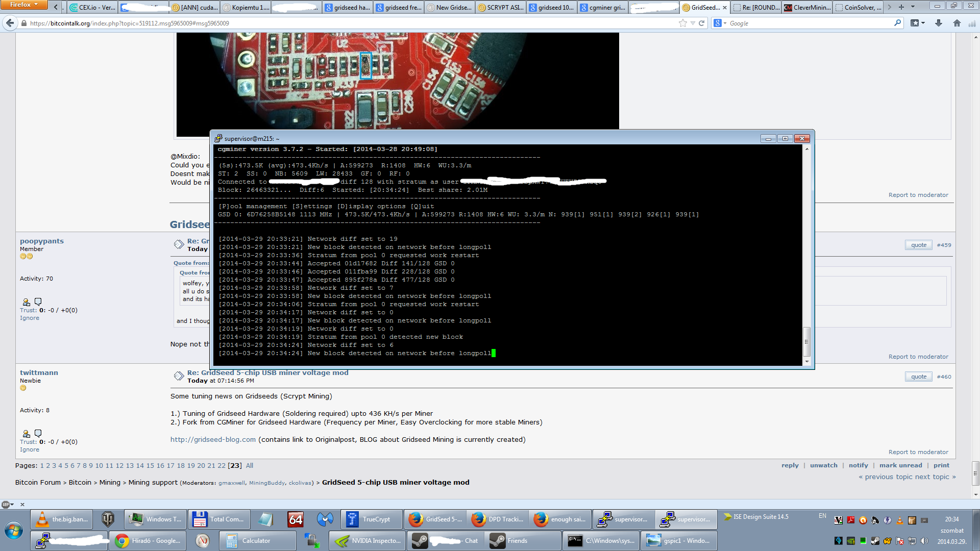This screenshot has width=980, height=551.
Task: Click the PuTTY terminal scroll-up arrow
Action: (807, 149)
